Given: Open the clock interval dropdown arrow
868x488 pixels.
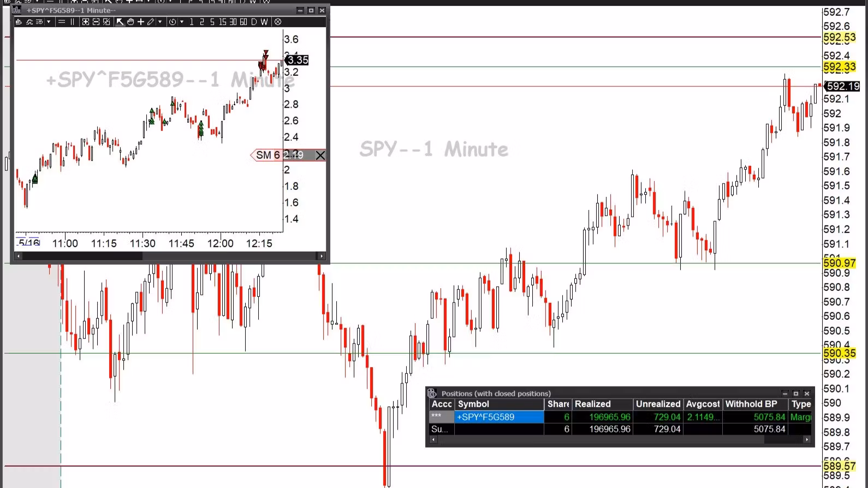Looking at the screenshot, I should [x=182, y=22].
